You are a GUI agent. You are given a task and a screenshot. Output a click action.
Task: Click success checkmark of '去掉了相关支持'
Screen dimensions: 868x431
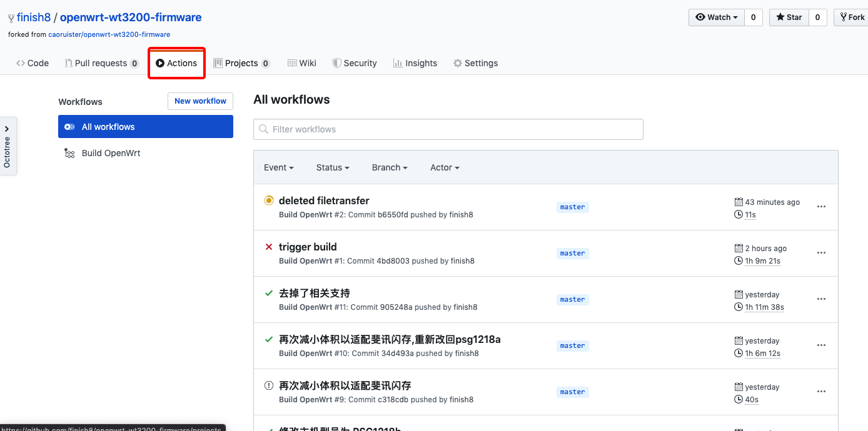[269, 293]
